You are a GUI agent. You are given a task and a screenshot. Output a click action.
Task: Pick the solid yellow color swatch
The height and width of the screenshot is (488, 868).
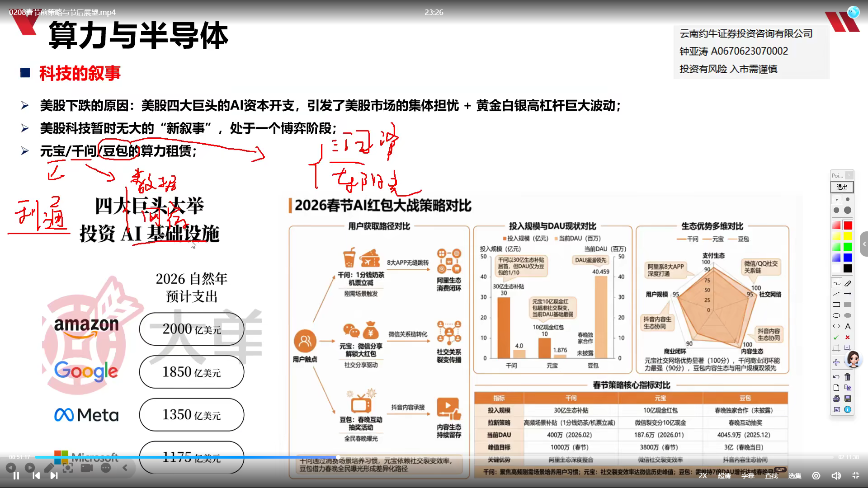click(x=848, y=236)
